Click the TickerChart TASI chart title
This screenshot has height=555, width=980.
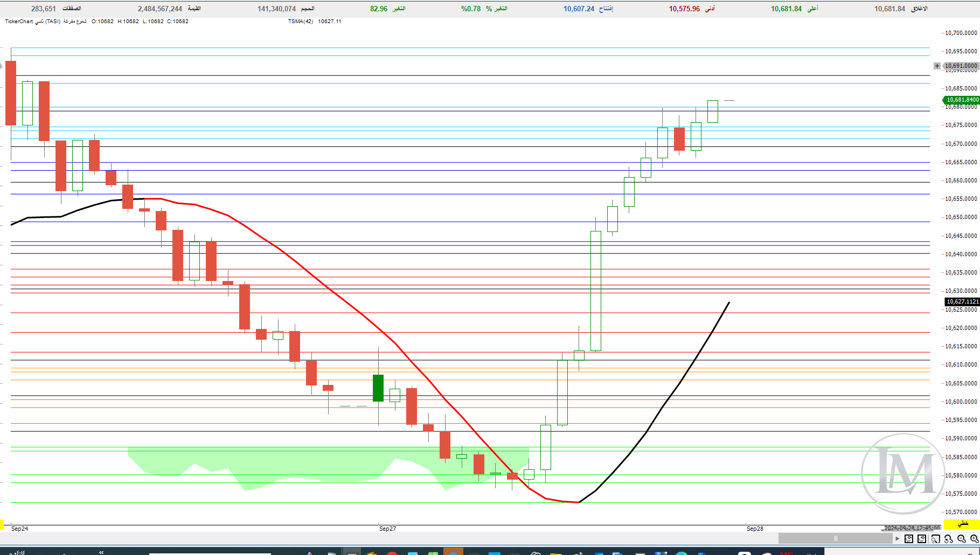(46, 22)
